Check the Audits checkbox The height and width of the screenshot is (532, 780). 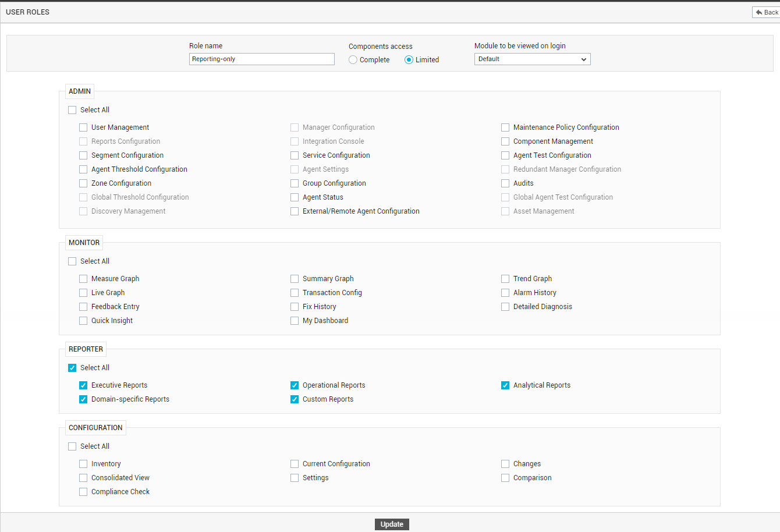coord(505,183)
